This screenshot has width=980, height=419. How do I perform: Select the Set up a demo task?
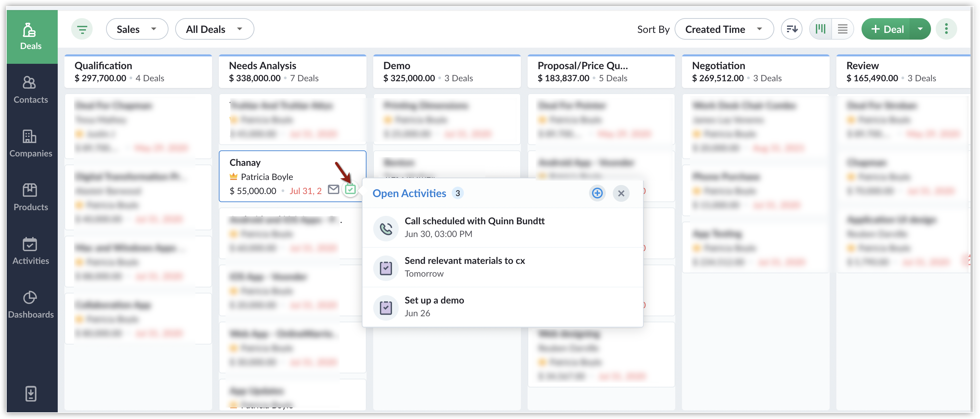coord(434,306)
